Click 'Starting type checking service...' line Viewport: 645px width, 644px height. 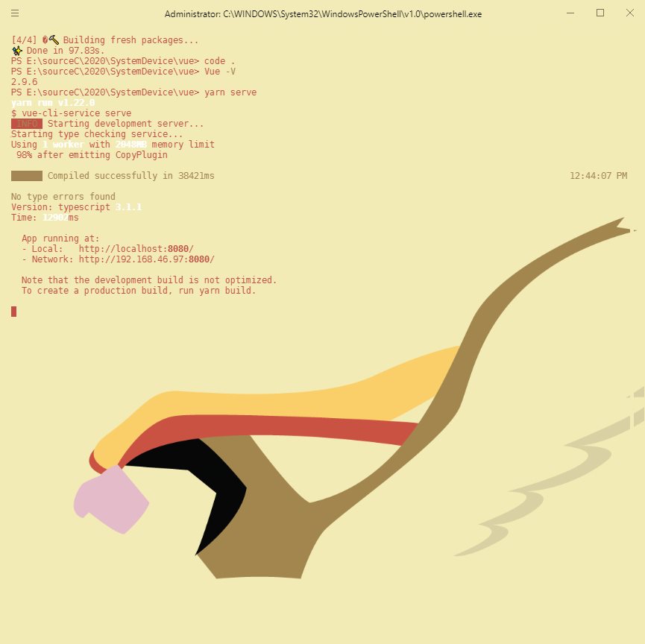[x=97, y=134]
